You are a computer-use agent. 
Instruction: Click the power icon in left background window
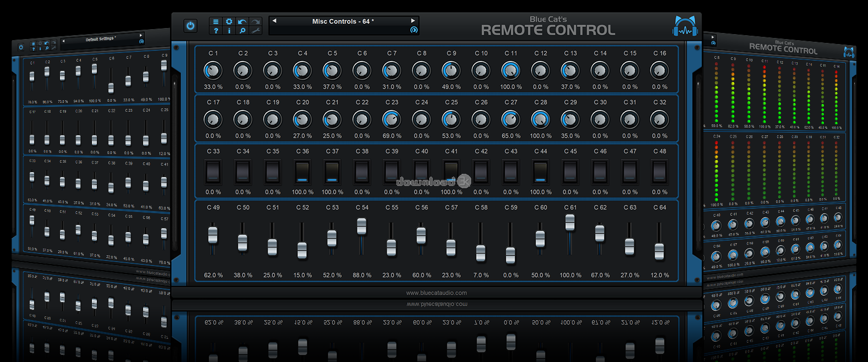point(21,47)
